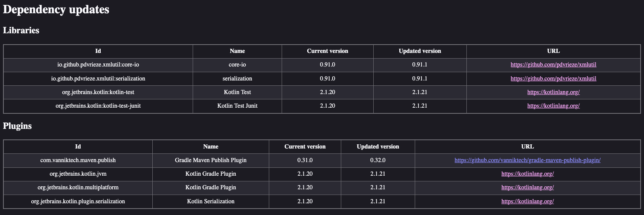Click current version 2.1.20 in Kotlin Test row
The height and width of the screenshot is (215, 644).
coord(327,92)
